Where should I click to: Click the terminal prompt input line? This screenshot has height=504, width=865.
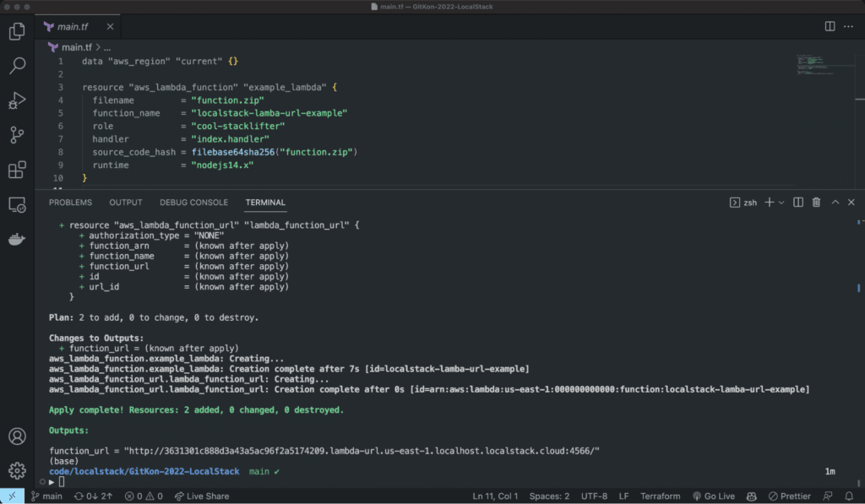tap(61, 482)
